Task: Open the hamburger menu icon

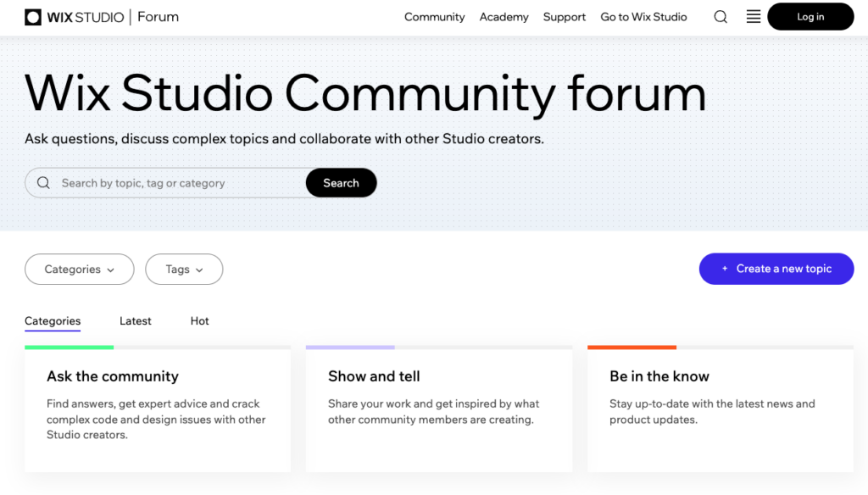Action: tap(754, 17)
